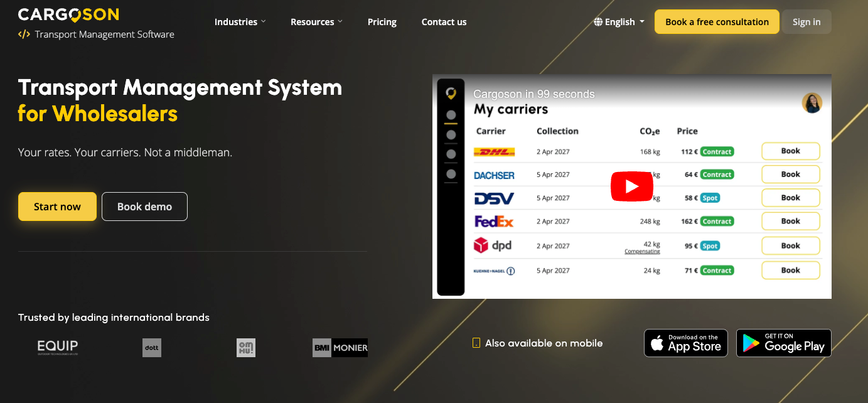Click Book in the FedEx row
Screen dimensions: 868x403
pos(791,222)
